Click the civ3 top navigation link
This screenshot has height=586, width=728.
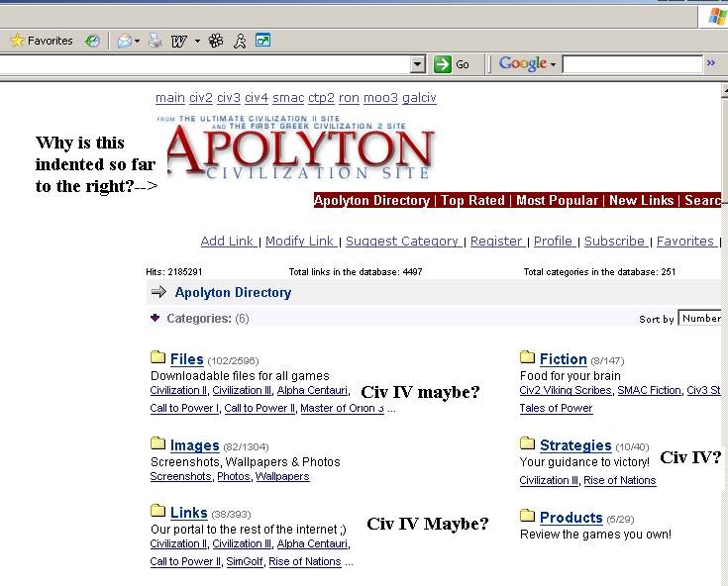pyautogui.click(x=228, y=98)
